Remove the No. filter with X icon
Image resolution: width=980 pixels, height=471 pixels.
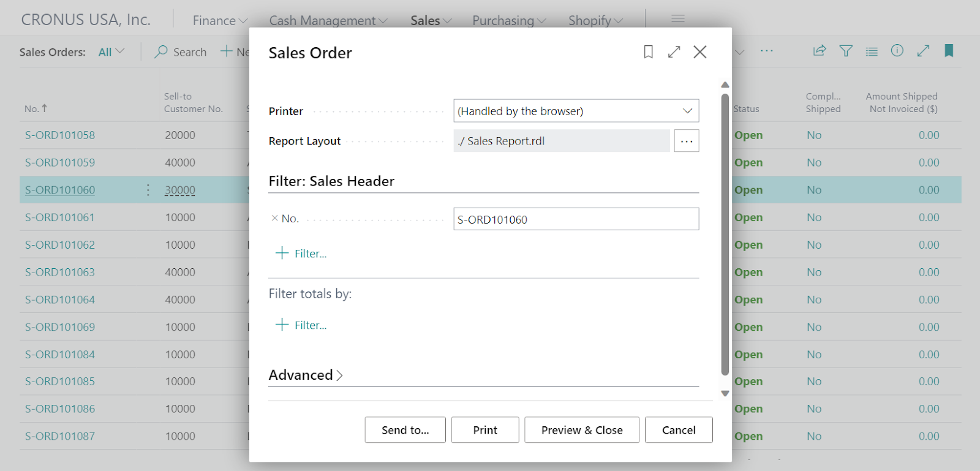pos(274,219)
